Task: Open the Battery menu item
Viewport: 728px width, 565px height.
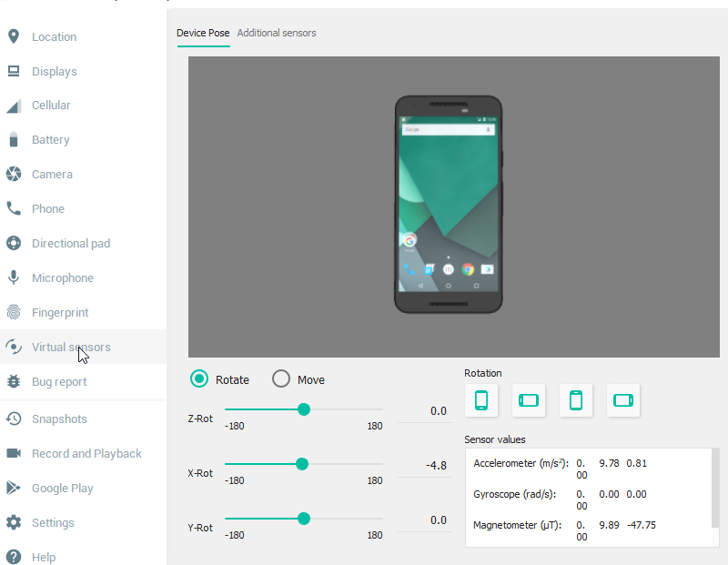Action: tap(51, 140)
